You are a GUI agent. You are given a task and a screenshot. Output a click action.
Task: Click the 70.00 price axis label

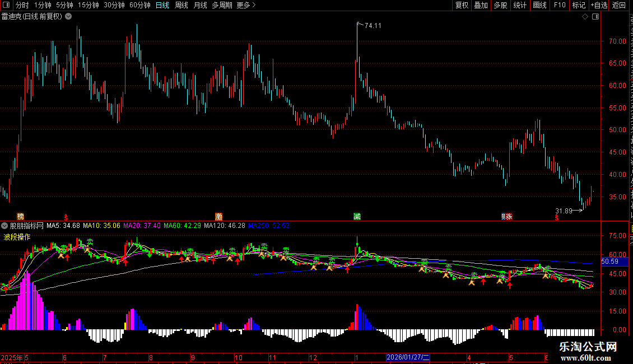click(618, 41)
